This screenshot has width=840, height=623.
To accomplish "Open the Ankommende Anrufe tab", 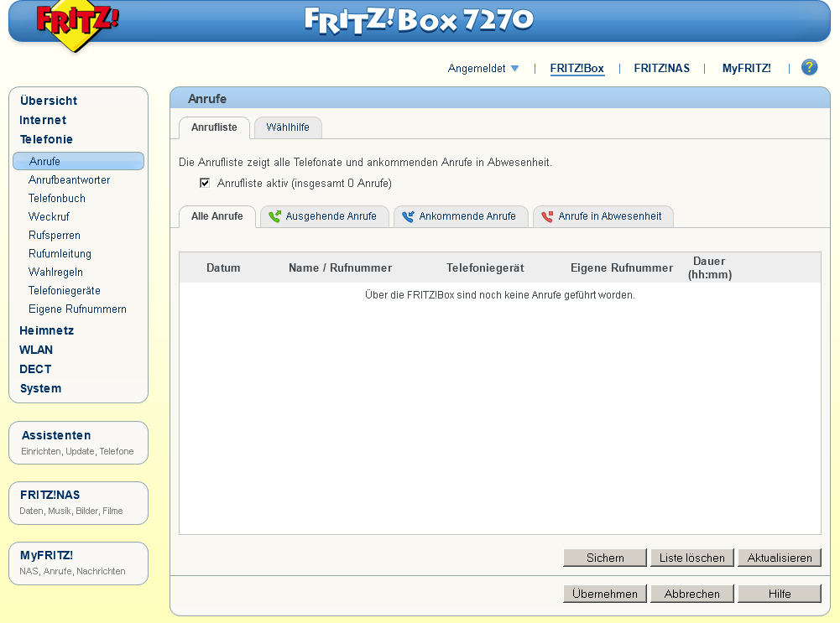I will 461,216.
